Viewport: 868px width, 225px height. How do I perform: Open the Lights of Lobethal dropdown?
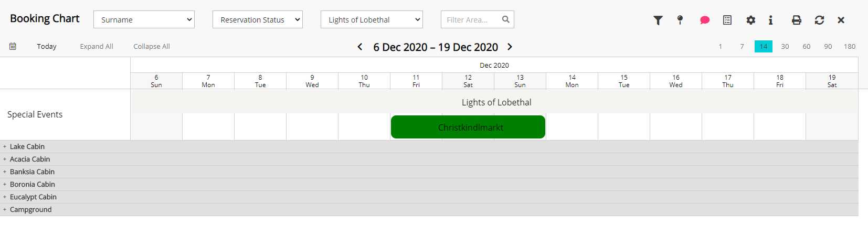pos(372,19)
